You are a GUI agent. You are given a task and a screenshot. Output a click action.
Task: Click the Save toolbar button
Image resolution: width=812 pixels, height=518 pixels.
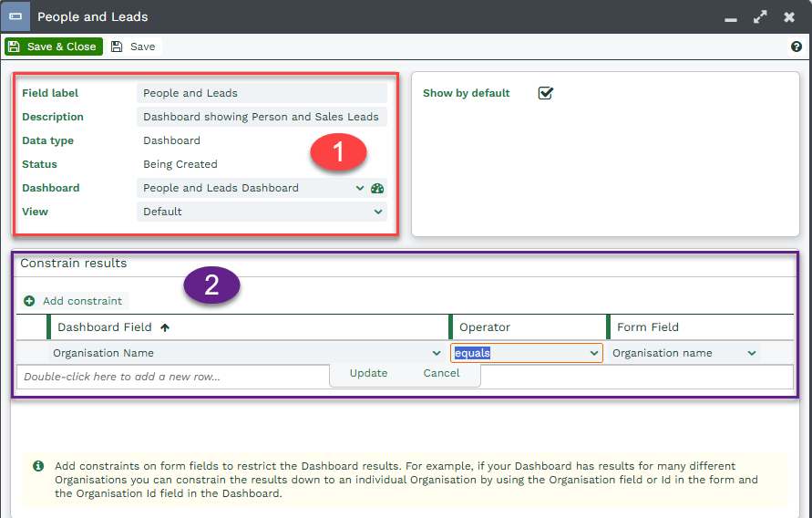point(133,47)
